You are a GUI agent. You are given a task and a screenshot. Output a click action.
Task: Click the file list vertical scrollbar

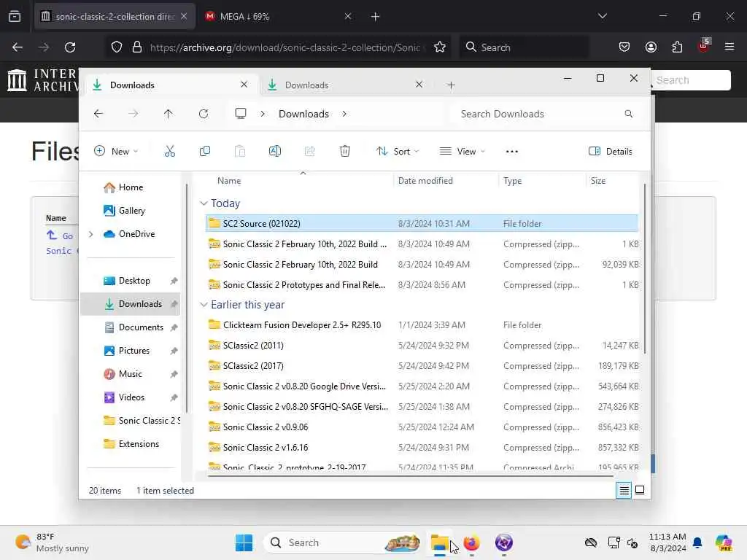[645, 269]
